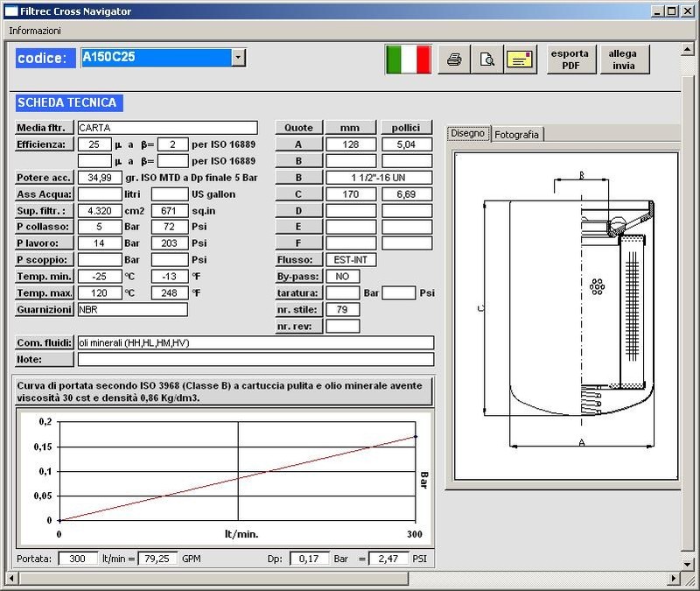700x591 pixels.
Task: Click the esporta PDF button
Action: [x=570, y=59]
